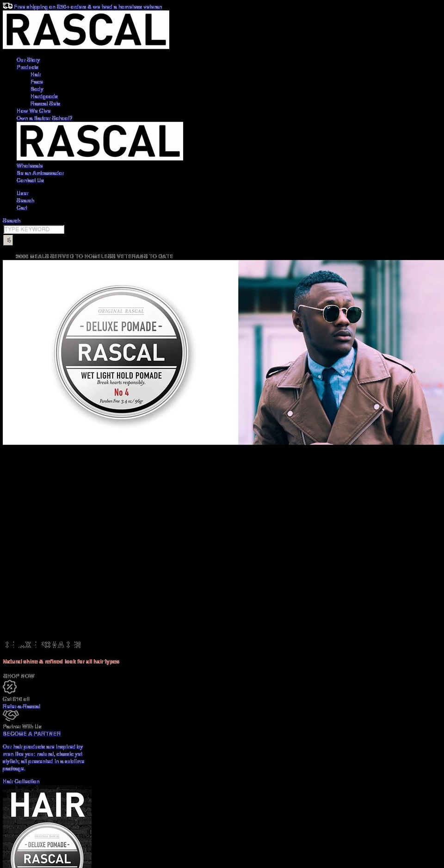This screenshot has height=868, width=444.
Task: Go to the Wholesale page
Action: [30, 166]
